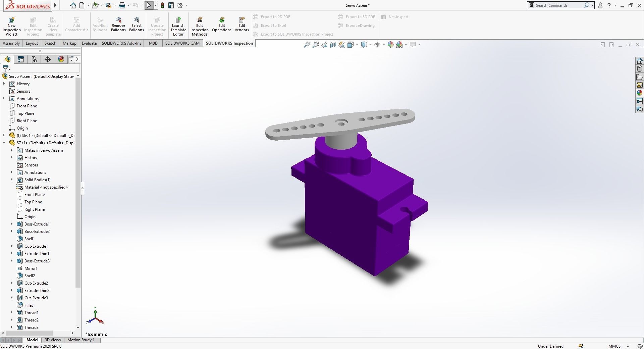Switch to the SOLIDWORKS CAM tab
Screen dimensions: 644x349
point(182,43)
